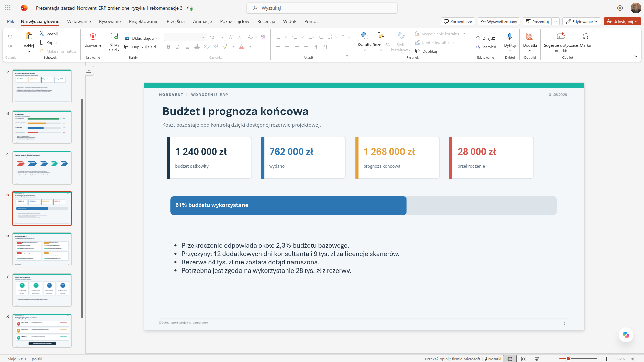Image resolution: width=644 pixels, height=362 pixels.
Task: Click the zoom slider handle
Action: (x=568, y=359)
